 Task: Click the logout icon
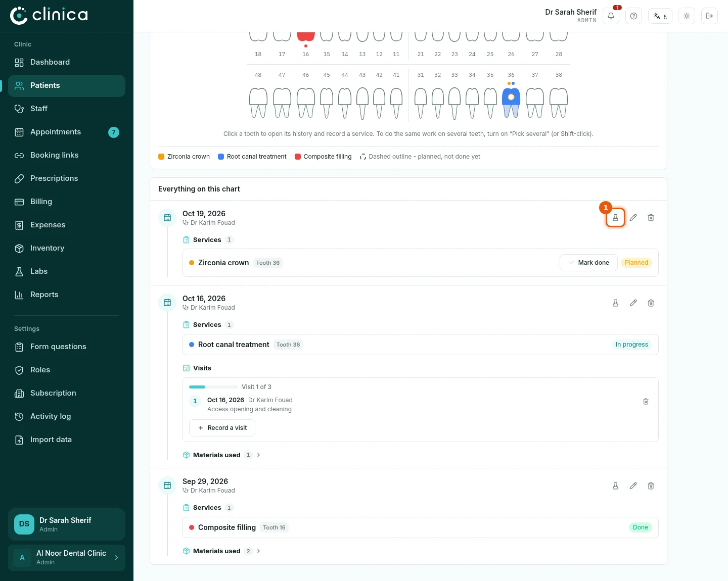click(x=709, y=16)
